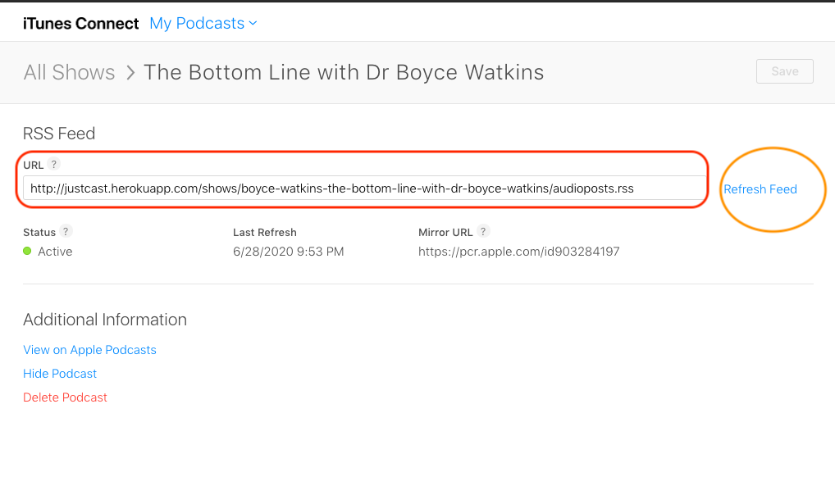Open the My Podcasts dropdown menu
Image resolution: width=835 pixels, height=504 pixels.
click(x=203, y=24)
